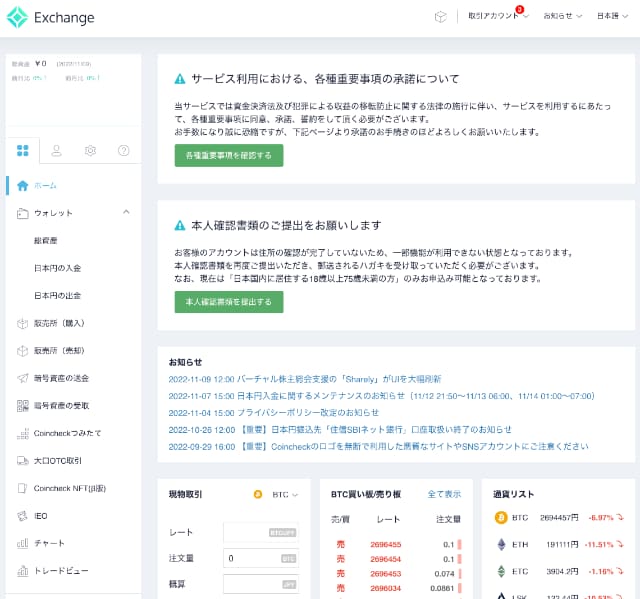Screen dimensions: 640x599
Task: Open 日本円の出金 page
Action: (x=57, y=295)
